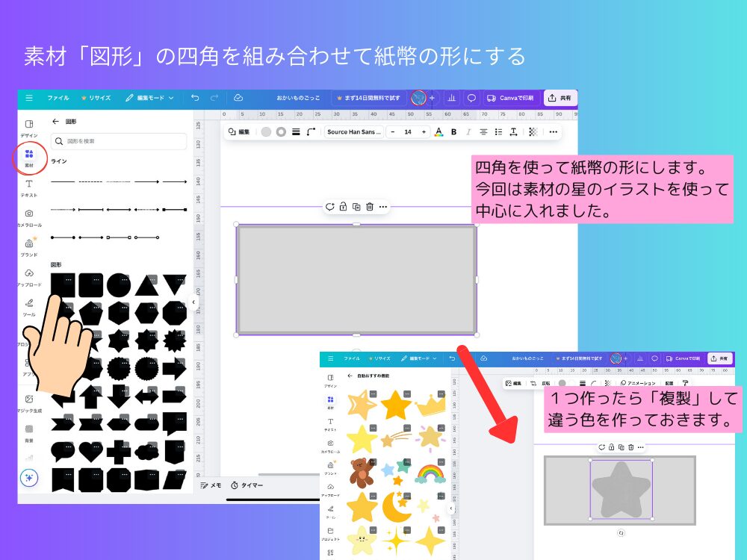Collapse the shapes panel with the chevron
The width and height of the screenshot is (747, 560).
[194, 302]
